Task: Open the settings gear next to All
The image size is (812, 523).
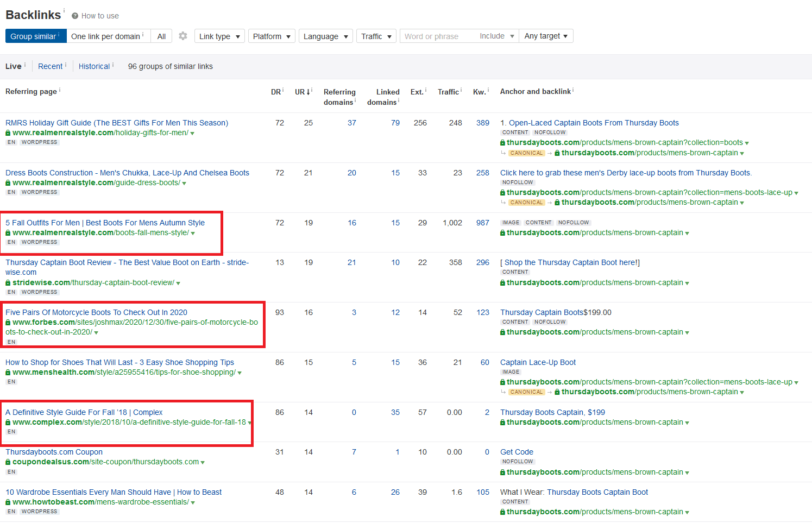Action: click(x=183, y=36)
